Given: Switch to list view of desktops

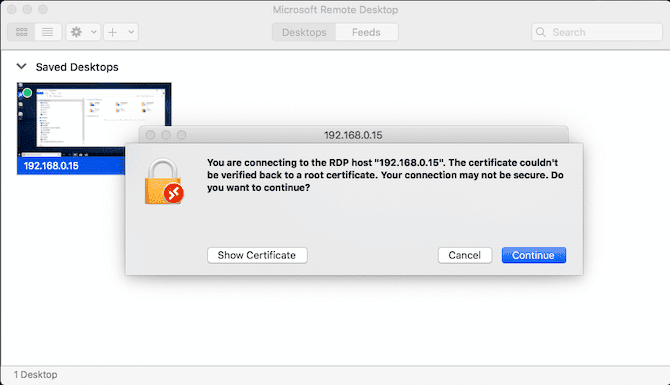Looking at the screenshot, I should pos(47,32).
